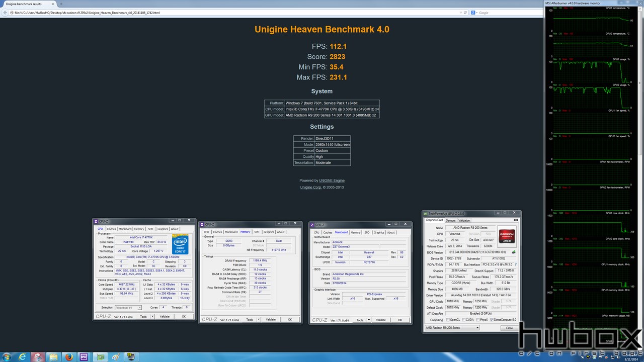644x362 pixels.
Task: Click OK in the CPU-Z CPU window
Action: point(184,317)
